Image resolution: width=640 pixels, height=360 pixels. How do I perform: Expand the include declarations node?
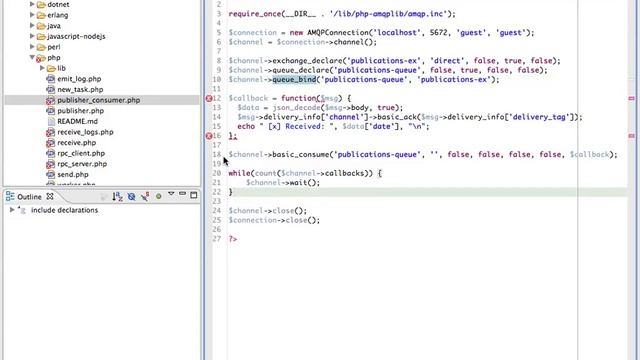click(x=12, y=210)
